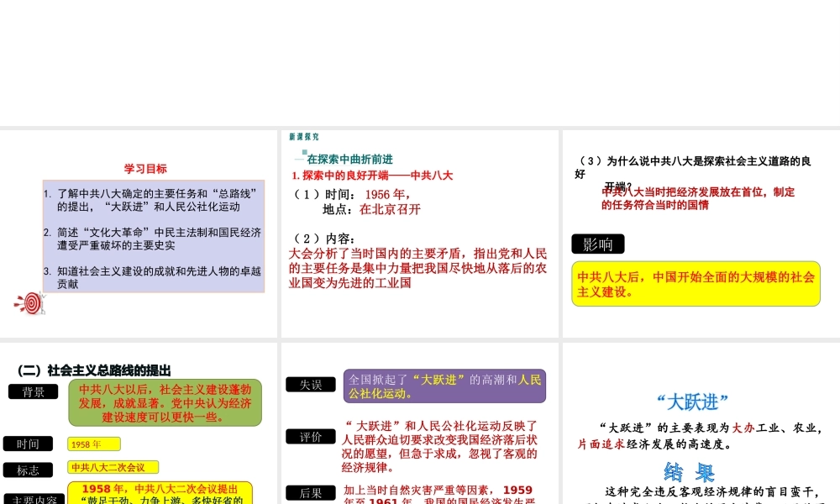
Task: Click the 主要内容 black label
Action: pos(34,499)
